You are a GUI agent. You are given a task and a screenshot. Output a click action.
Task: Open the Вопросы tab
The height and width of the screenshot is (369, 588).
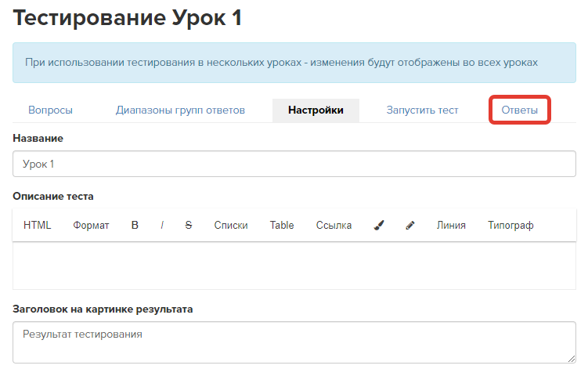click(50, 110)
